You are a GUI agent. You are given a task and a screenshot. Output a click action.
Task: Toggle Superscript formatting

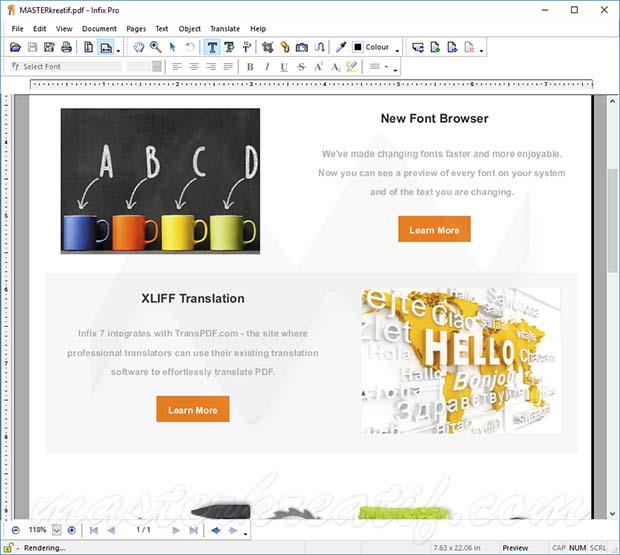coord(318,67)
